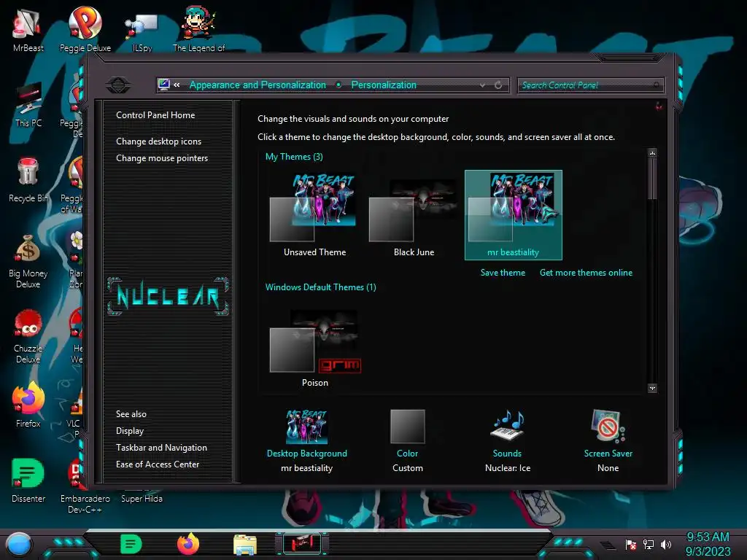This screenshot has width=747, height=560.
Task: Open the Recycle Bin
Action: click(x=28, y=180)
